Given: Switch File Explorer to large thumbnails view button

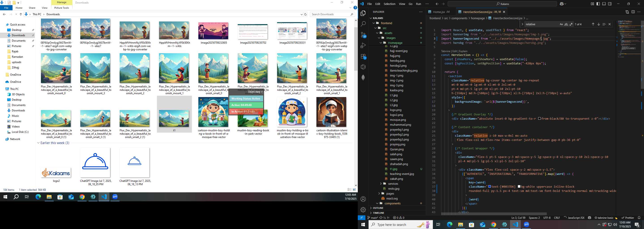Looking at the screenshot, I should 354,190.
